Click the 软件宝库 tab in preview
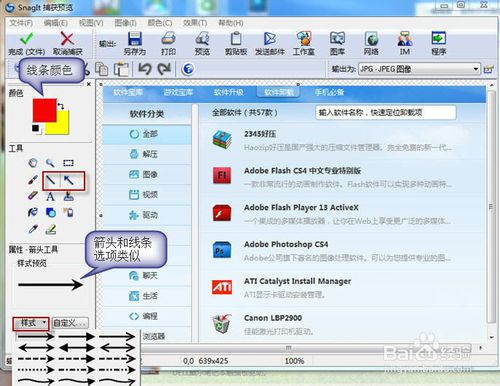Screen dimensions: 500x386 (x=128, y=92)
